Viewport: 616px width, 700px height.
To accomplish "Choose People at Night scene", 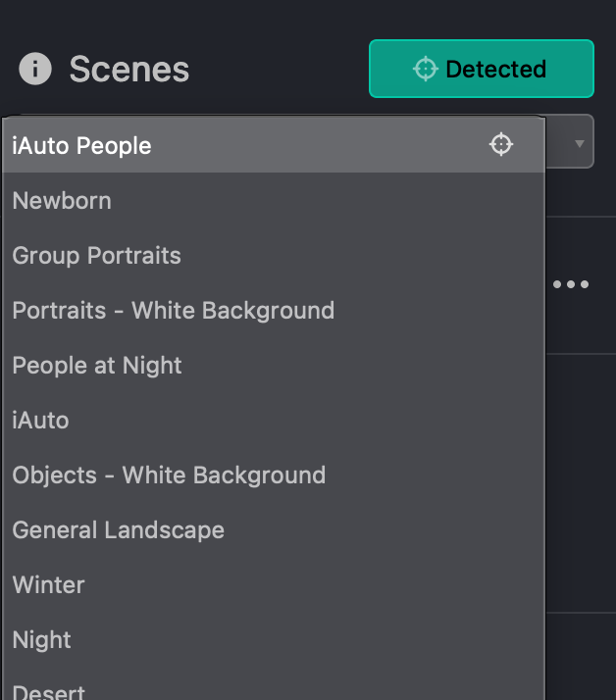I will [97, 366].
